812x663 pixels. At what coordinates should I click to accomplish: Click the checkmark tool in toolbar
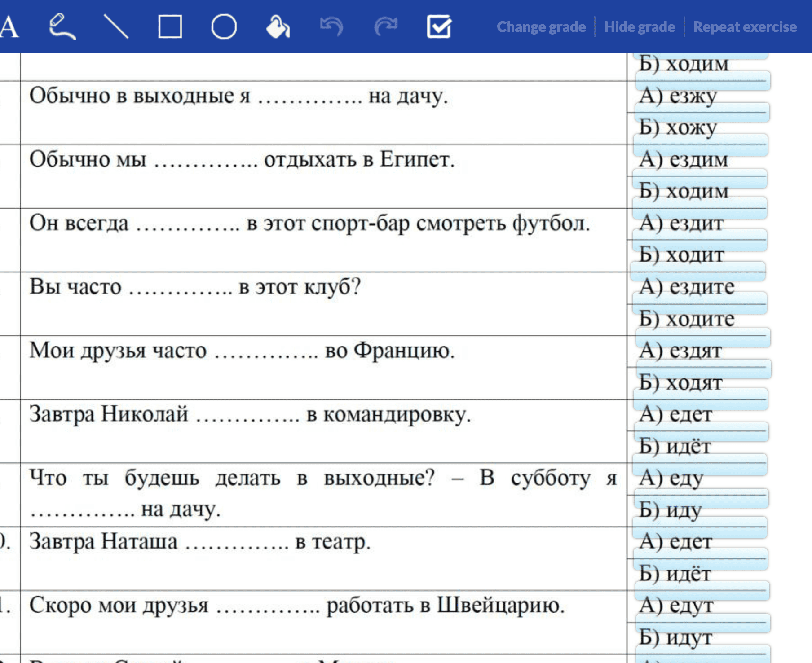point(439,27)
